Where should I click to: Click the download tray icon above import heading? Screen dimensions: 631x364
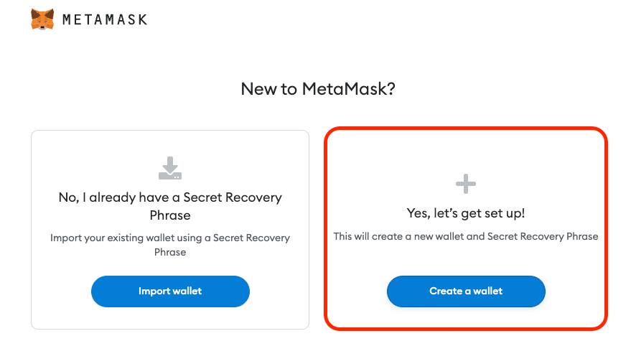point(170,168)
